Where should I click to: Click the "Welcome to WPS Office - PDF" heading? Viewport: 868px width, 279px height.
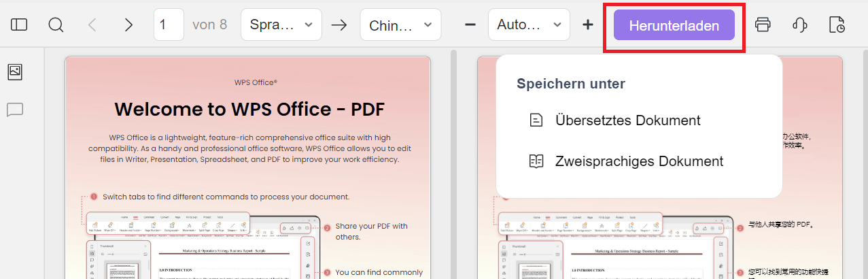point(249,109)
